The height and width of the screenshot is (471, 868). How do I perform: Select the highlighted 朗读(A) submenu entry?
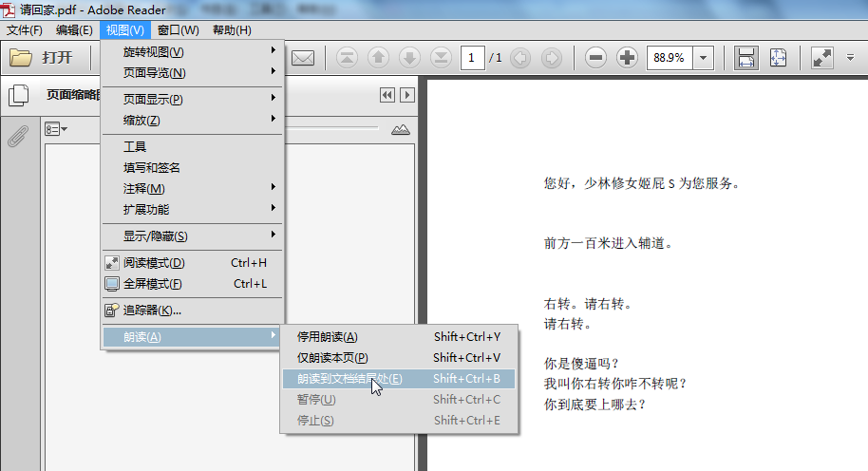coord(192,337)
